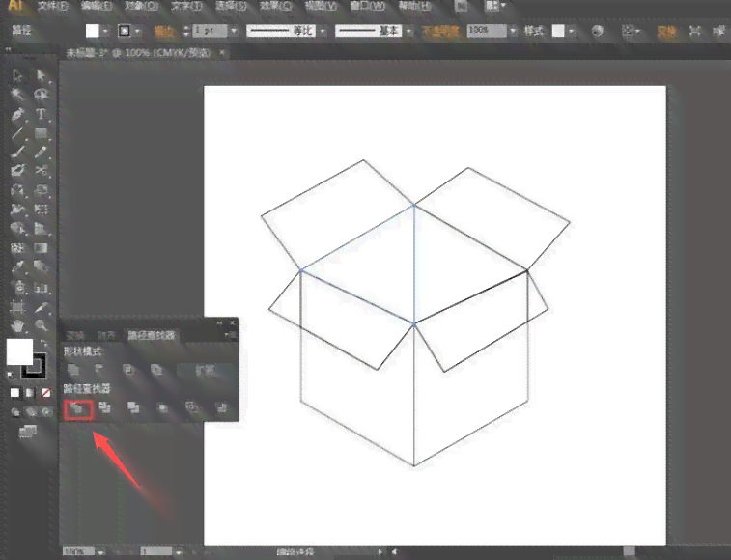Image resolution: width=731 pixels, height=560 pixels.
Task: Enable Draw Normal mode
Action: [15, 411]
